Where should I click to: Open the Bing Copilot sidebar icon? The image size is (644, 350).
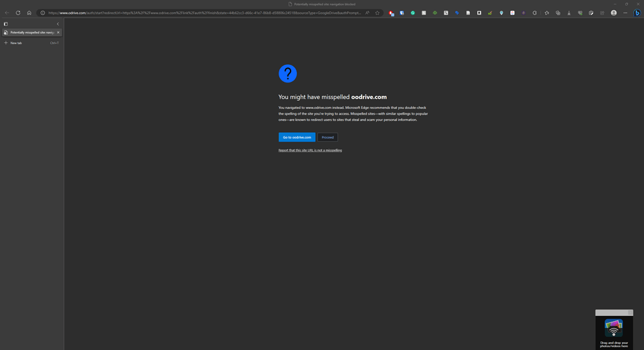(x=637, y=13)
